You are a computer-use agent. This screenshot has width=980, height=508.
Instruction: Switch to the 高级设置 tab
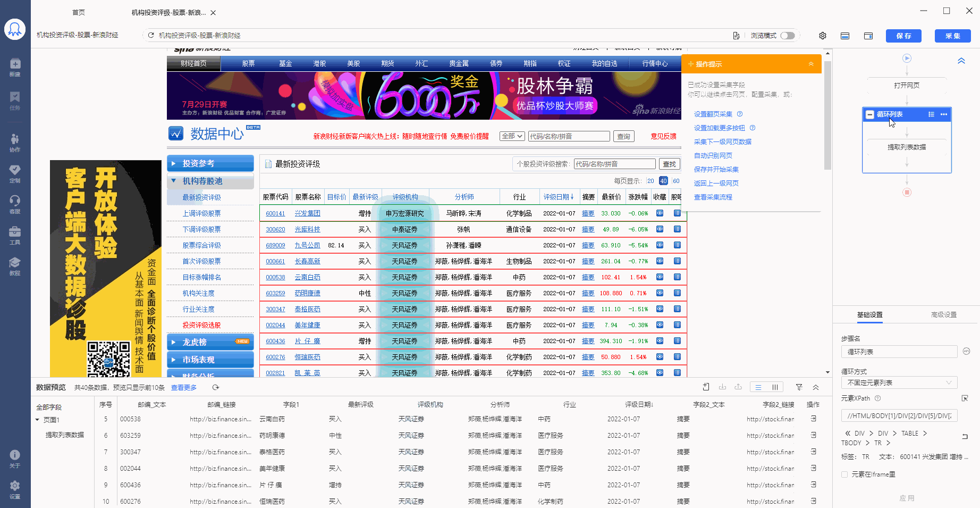(944, 315)
